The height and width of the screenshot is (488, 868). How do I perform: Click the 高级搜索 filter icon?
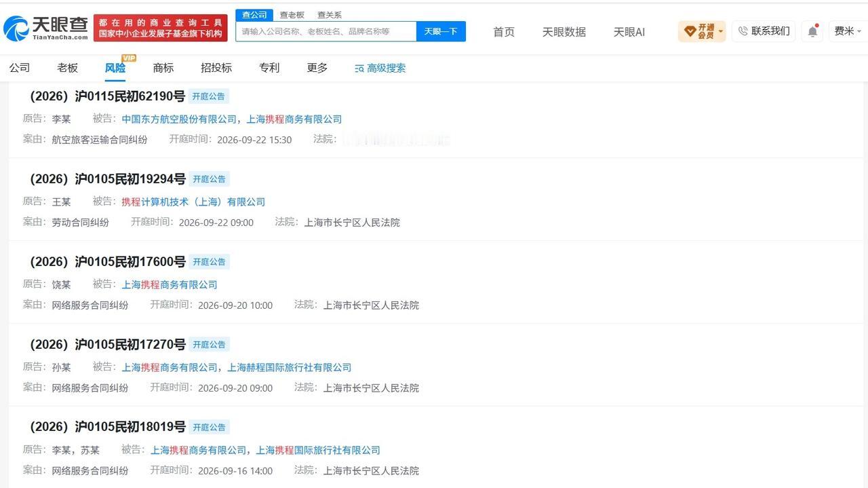[x=359, y=69]
